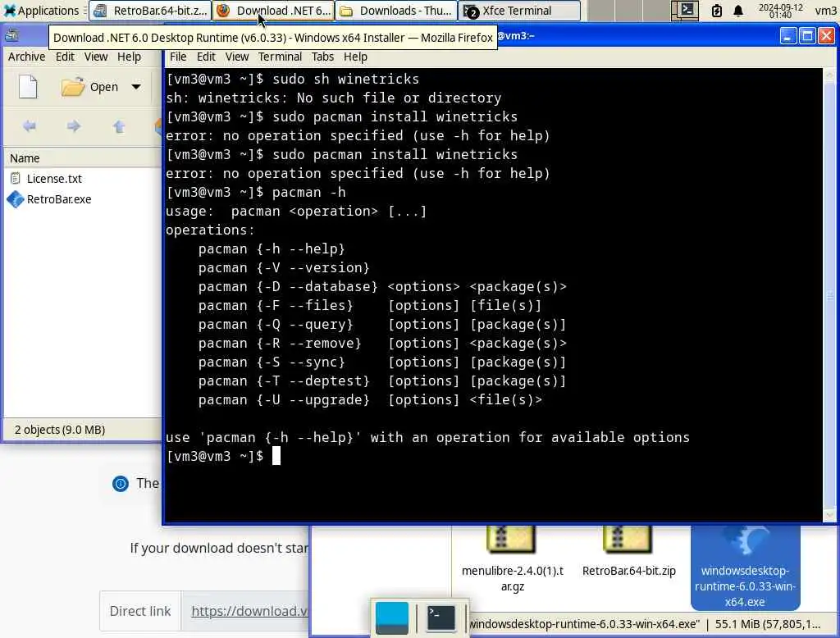This screenshot has width=840, height=638.
Task: Click the 'Direct link' label on the Firefox page
Action: [x=139, y=611]
